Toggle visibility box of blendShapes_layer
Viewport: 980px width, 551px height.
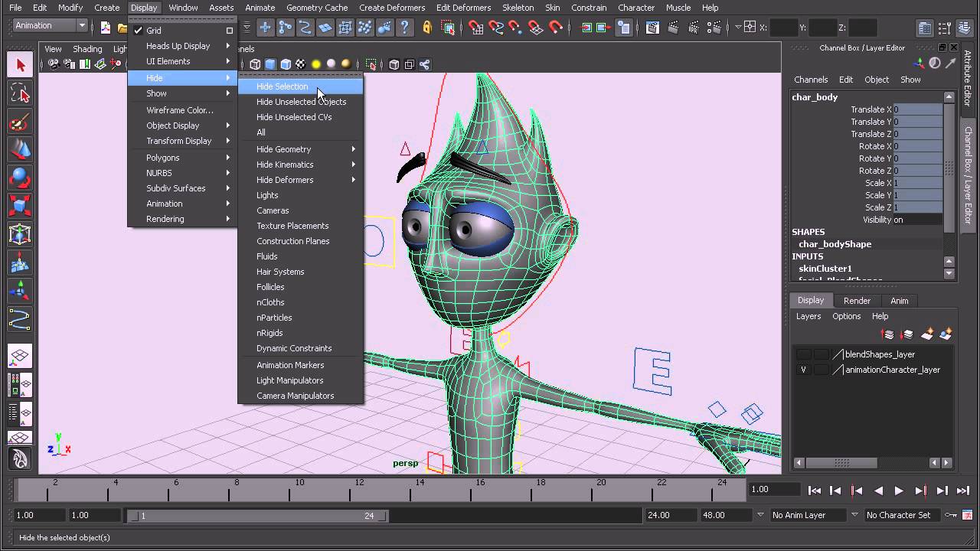point(804,354)
